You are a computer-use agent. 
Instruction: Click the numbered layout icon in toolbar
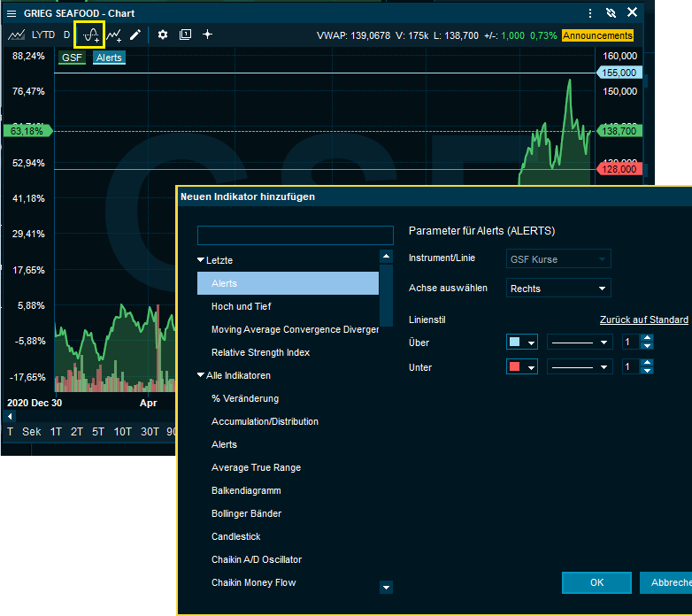point(185,35)
